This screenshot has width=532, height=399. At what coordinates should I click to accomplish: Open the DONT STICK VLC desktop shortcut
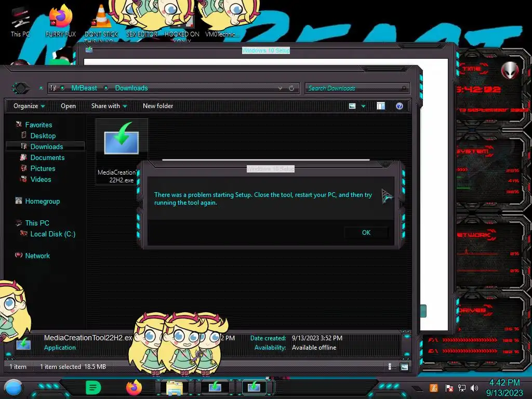(x=101, y=23)
